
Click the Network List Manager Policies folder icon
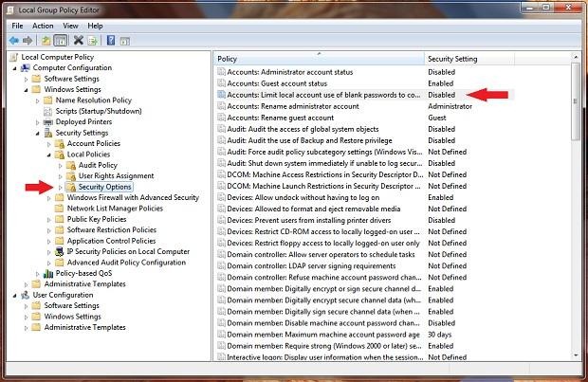coord(60,209)
